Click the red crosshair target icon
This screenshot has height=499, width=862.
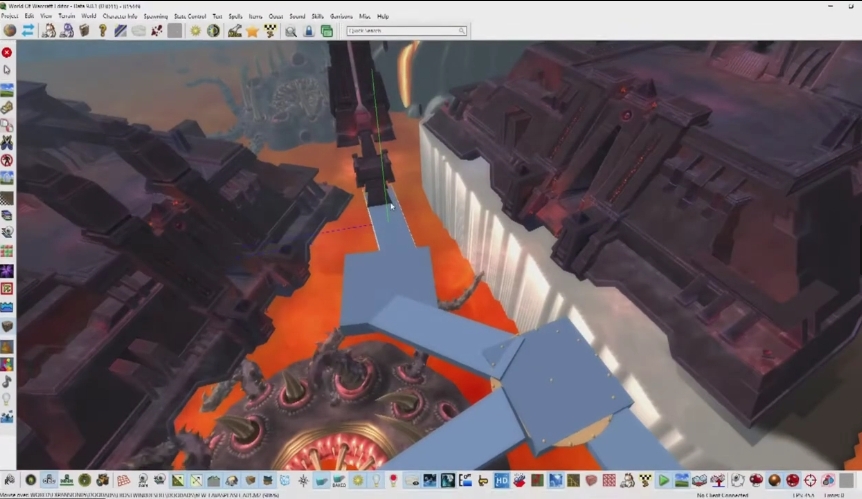point(810,481)
